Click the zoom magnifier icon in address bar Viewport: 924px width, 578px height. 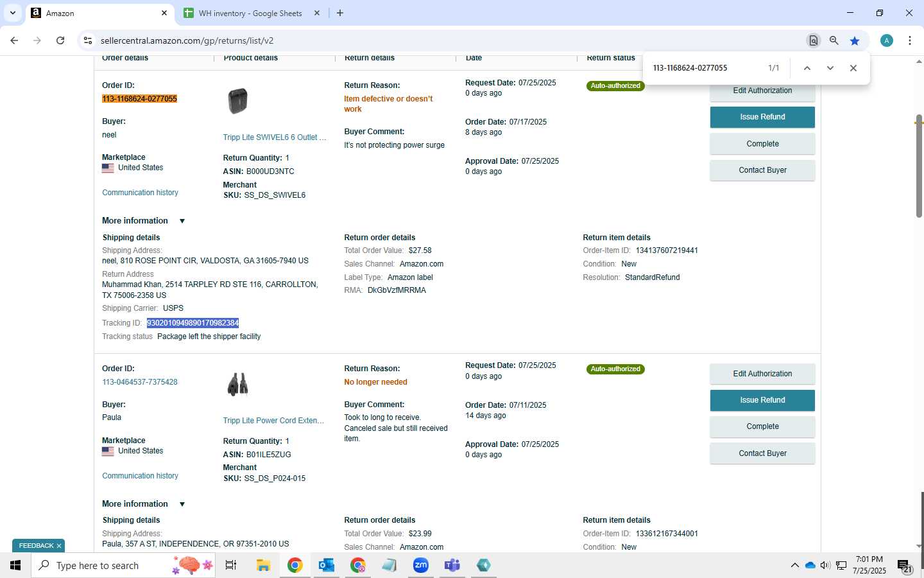834,40
